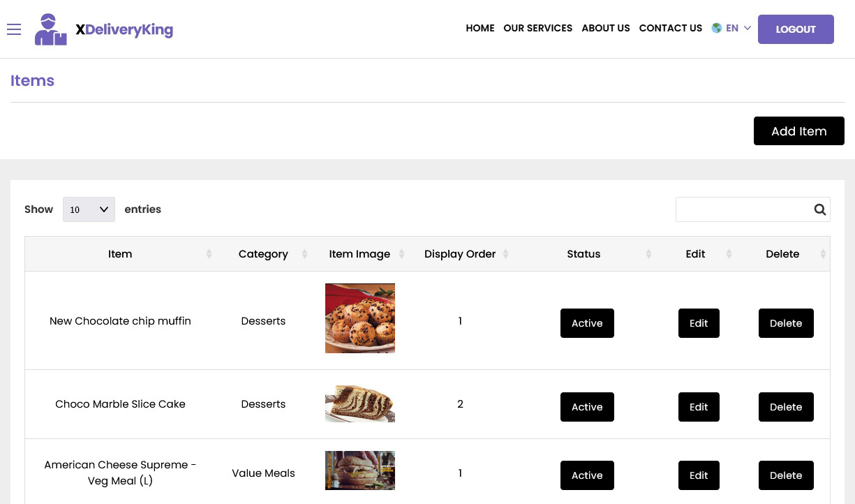Click LOGOUT to sign out
Image resolution: width=855 pixels, height=504 pixels.
(796, 29)
